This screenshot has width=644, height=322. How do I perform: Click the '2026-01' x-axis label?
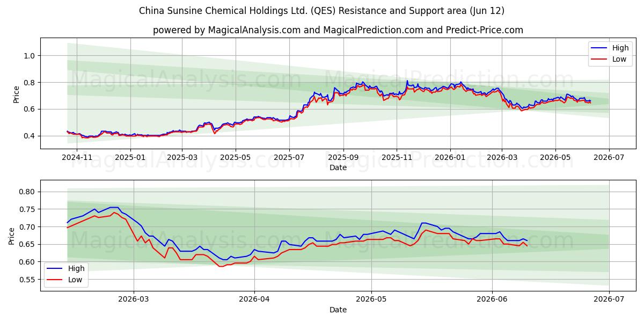point(450,157)
